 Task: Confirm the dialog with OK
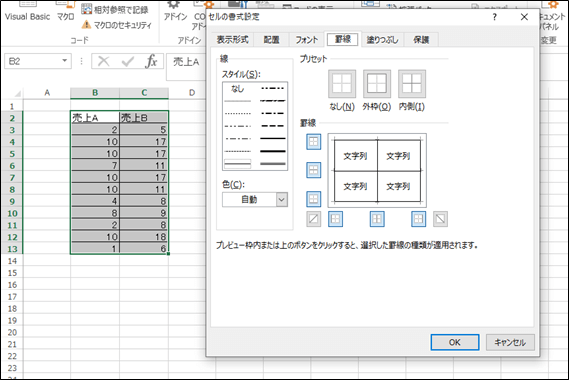pyautogui.click(x=455, y=342)
